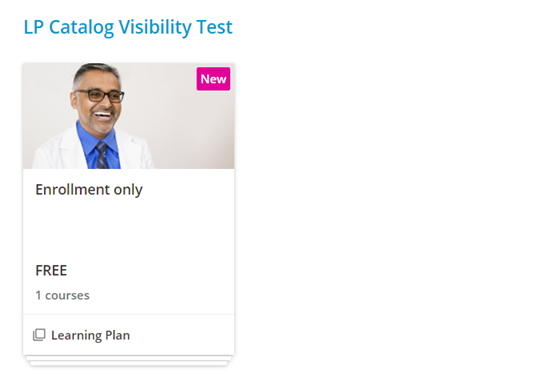Click the doctor's striped tie in photo
Screen dimensions: 535x391
[x=102, y=155]
